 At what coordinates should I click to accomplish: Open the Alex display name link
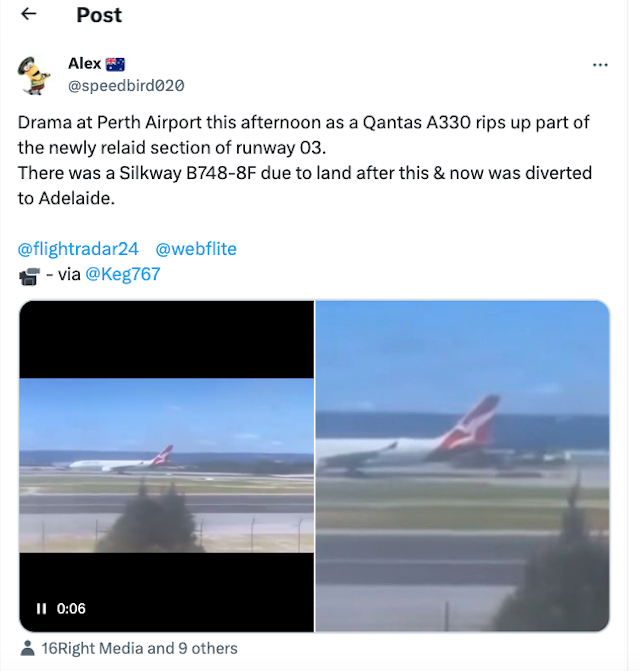84,63
